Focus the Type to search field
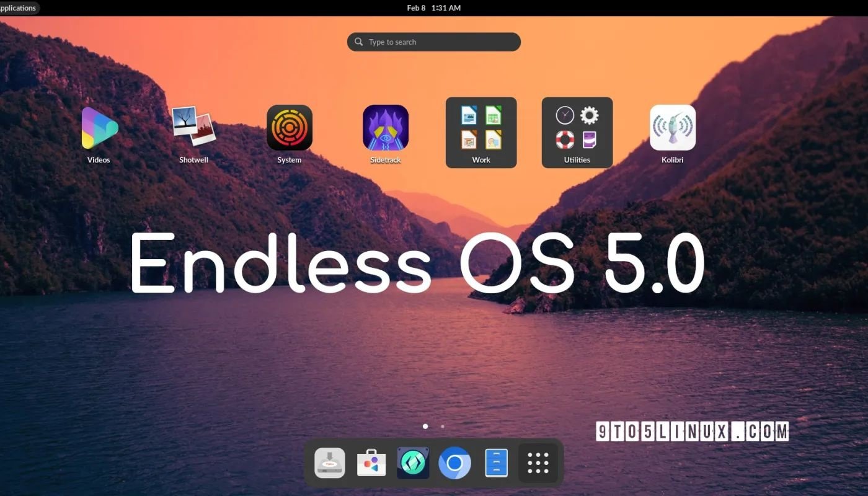 434,42
